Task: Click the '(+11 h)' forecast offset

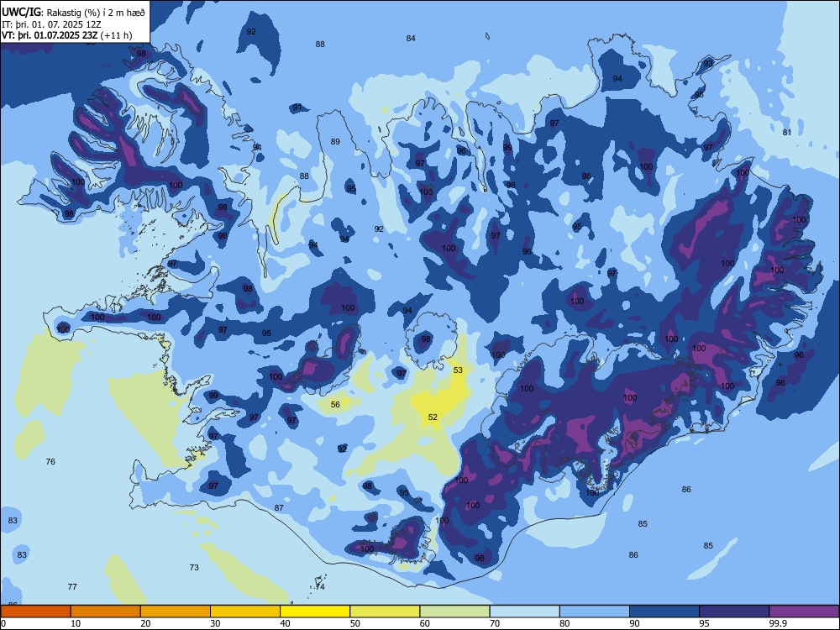Action: (x=116, y=35)
